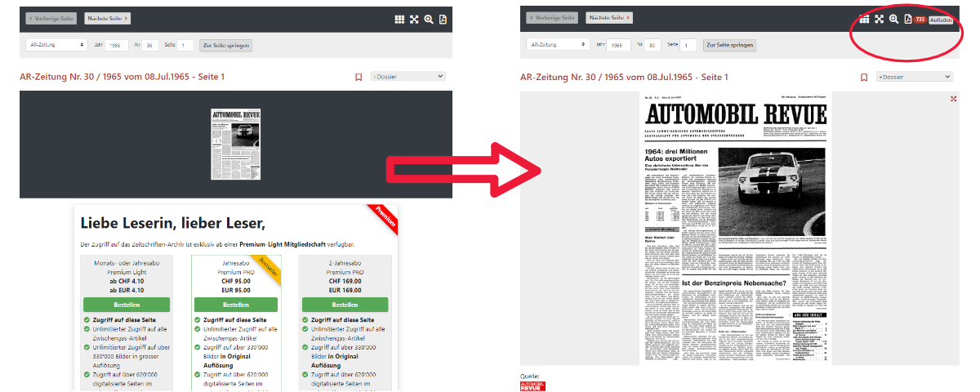Click the red 735 credits badge
The width and height of the screenshot is (980, 392).
pyautogui.click(x=920, y=20)
